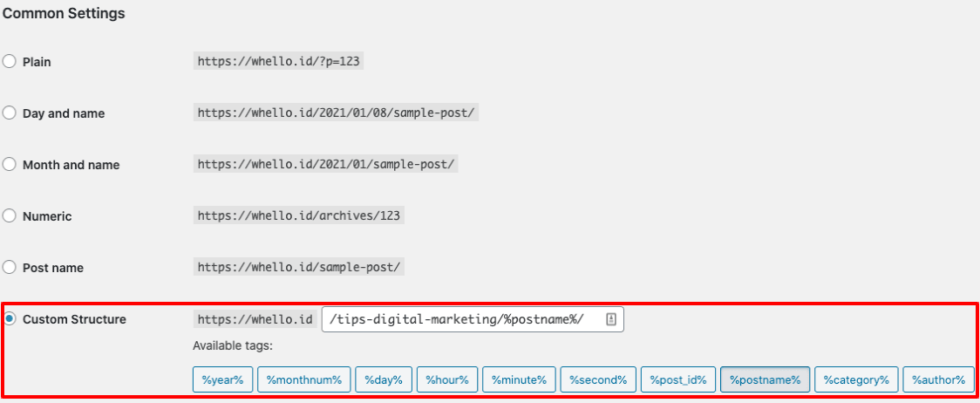Click the %second% tag button
Image resolution: width=980 pixels, height=403 pixels.
(597, 379)
